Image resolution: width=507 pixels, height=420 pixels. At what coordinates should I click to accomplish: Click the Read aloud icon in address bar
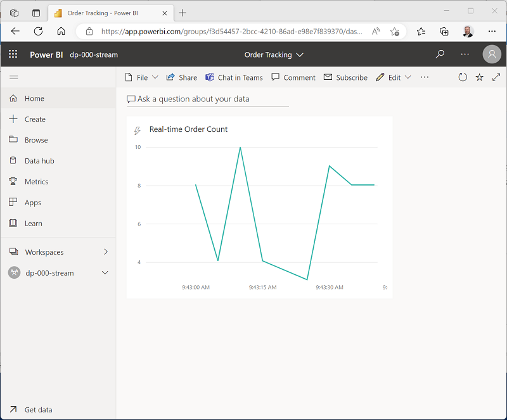tap(376, 32)
